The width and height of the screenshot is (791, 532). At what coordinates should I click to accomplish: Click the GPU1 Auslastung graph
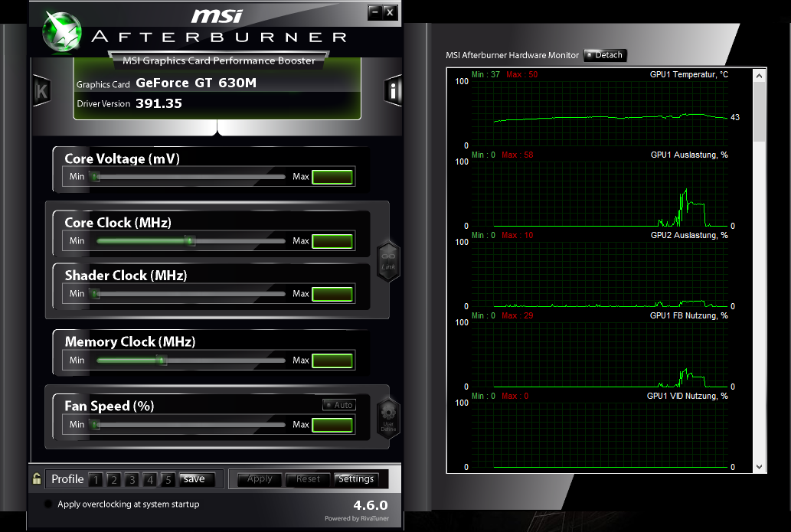click(x=600, y=194)
